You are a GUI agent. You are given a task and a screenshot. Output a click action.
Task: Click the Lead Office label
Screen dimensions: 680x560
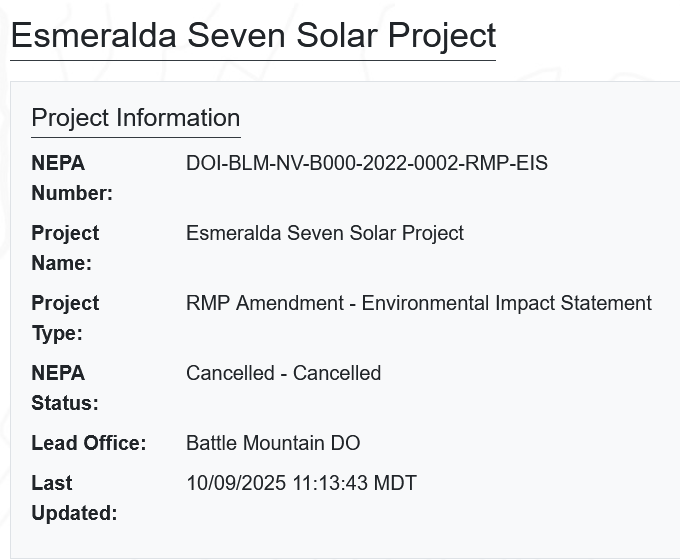[x=88, y=443]
